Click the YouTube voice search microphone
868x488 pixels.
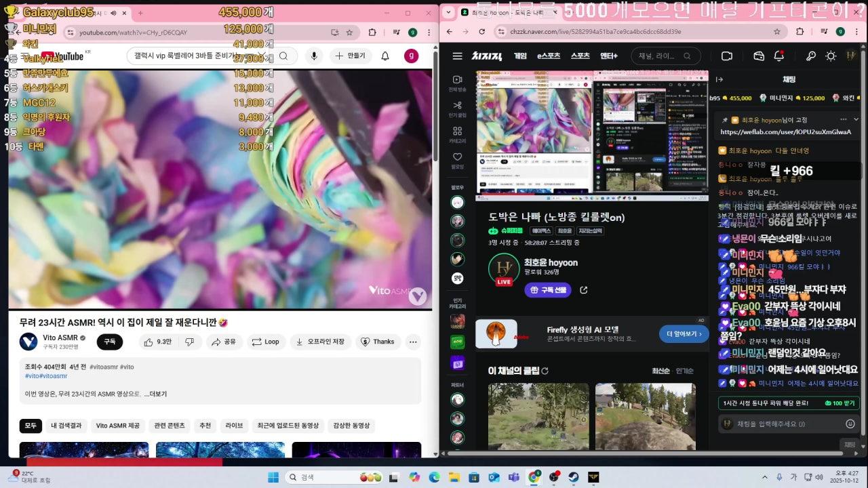click(x=313, y=56)
